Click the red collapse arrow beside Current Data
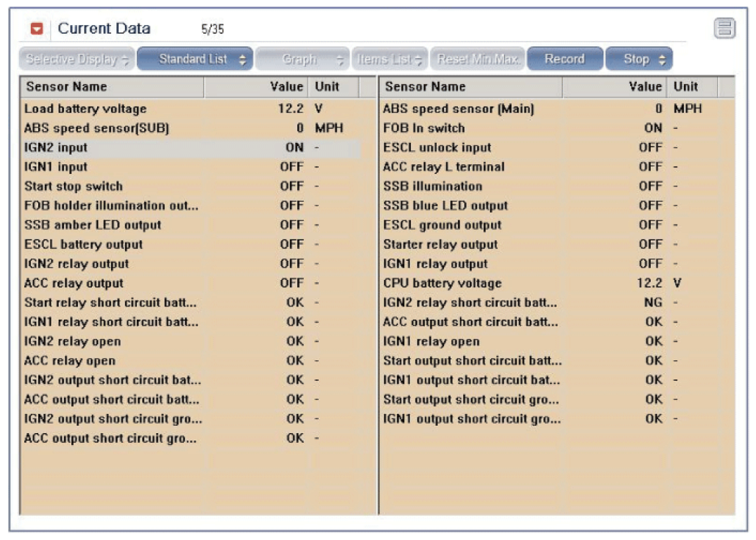756x540 pixels. coord(37,29)
